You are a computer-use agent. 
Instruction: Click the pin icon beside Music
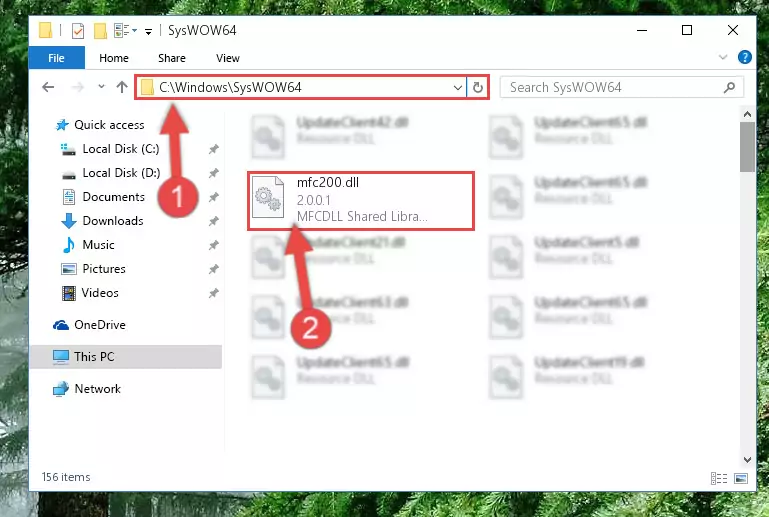coord(213,245)
